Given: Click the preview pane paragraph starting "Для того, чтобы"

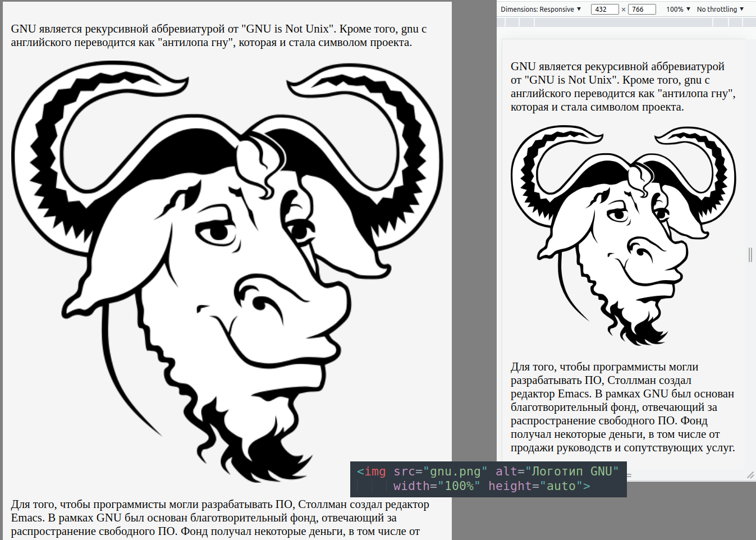Looking at the screenshot, I should [x=623, y=407].
